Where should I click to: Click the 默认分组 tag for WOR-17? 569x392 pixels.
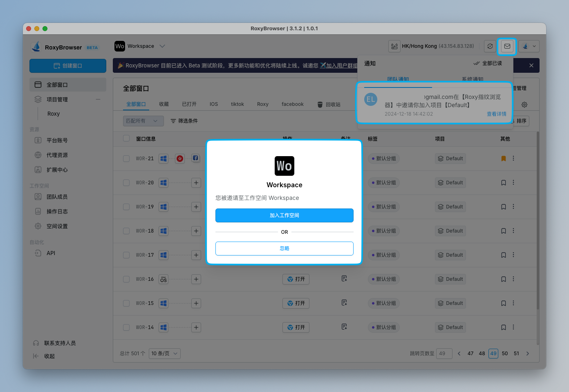tap(384, 255)
